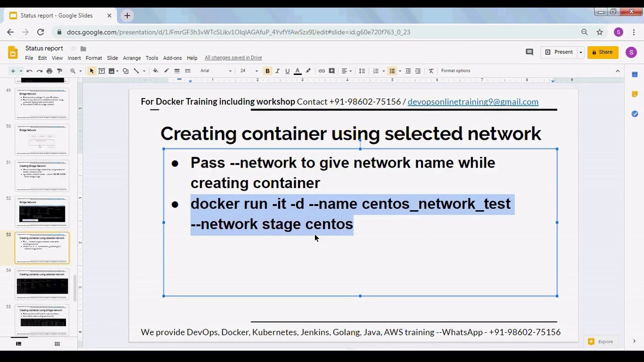
Task: Expand the Present button dropdown arrow
Action: (x=581, y=52)
